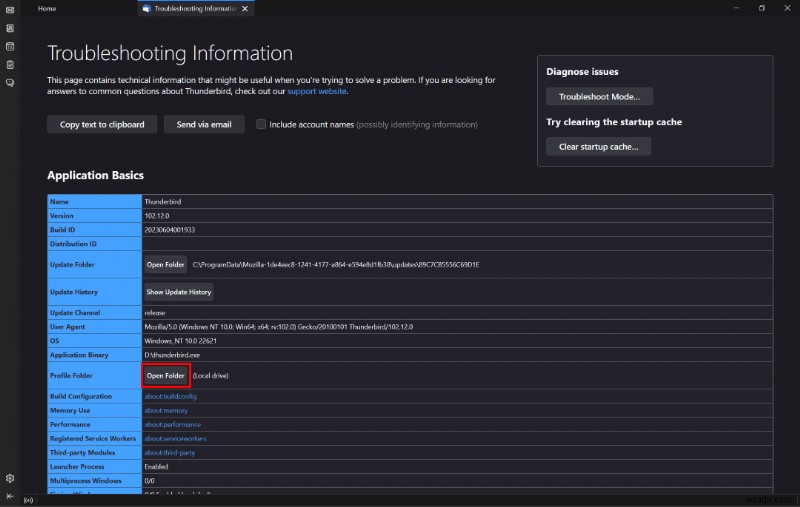Viewport: 800px width, 507px height.
Task: Click the Name value Thunderbird
Action: point(163,202)
